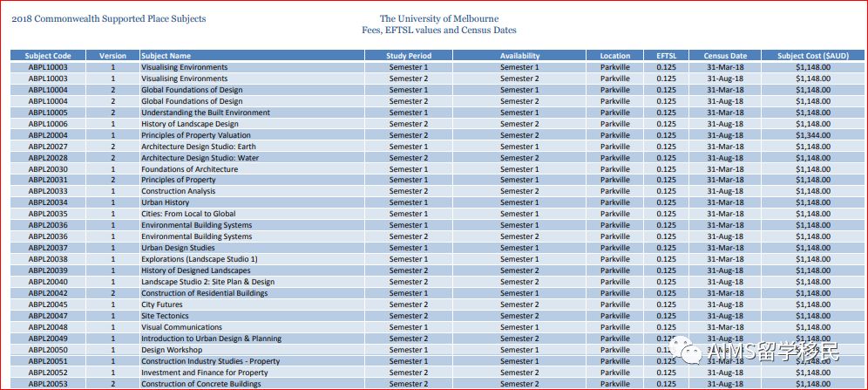This screenshot has height=390, width=868.
Task: Click 'Investment and Finance for Property'
Action: pyautogui.click(x=204, y=373)
